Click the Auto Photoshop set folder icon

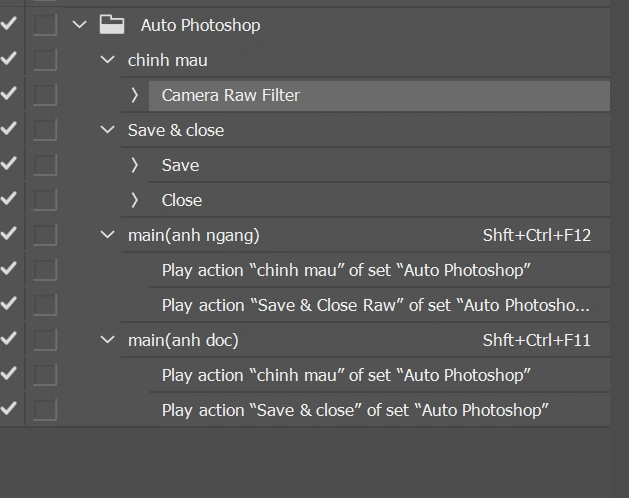pyautogui.click(x=112, y=25)
